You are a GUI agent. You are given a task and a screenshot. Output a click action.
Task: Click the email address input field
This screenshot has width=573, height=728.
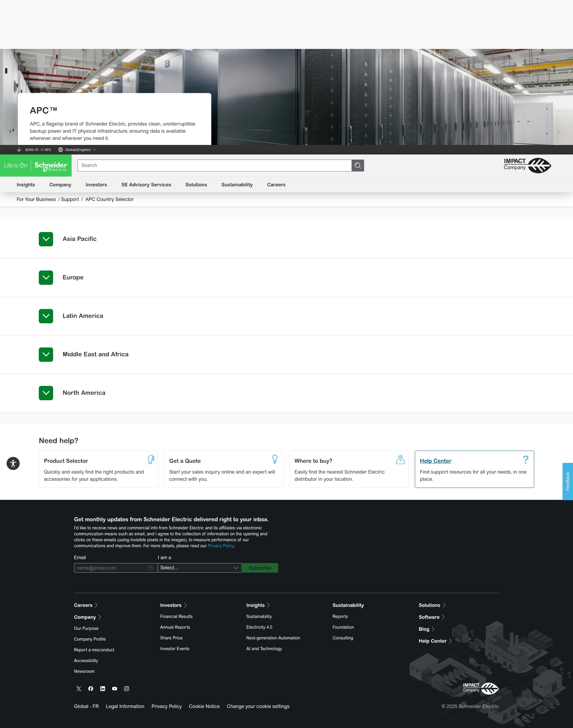[116, 568]
